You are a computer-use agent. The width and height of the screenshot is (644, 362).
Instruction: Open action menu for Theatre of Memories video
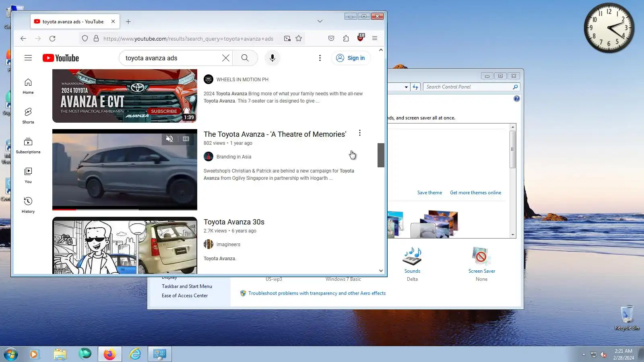click(360, 133)
